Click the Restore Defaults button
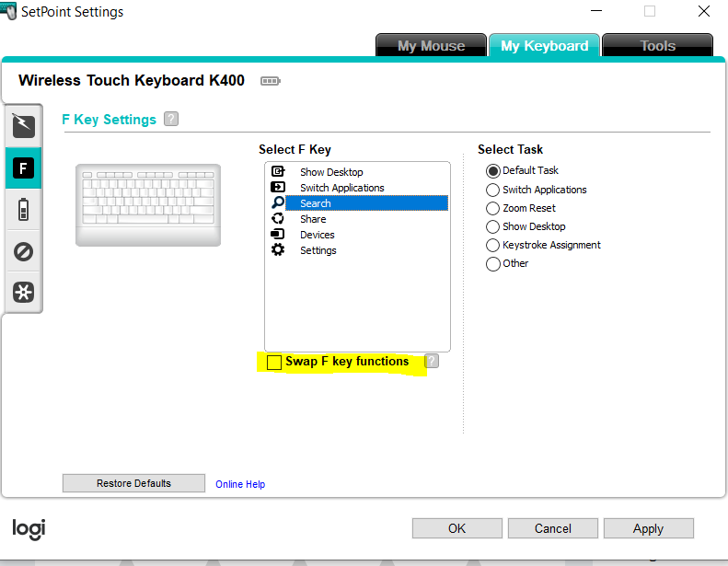The image size is (728, 566). [x=133, y=483]
